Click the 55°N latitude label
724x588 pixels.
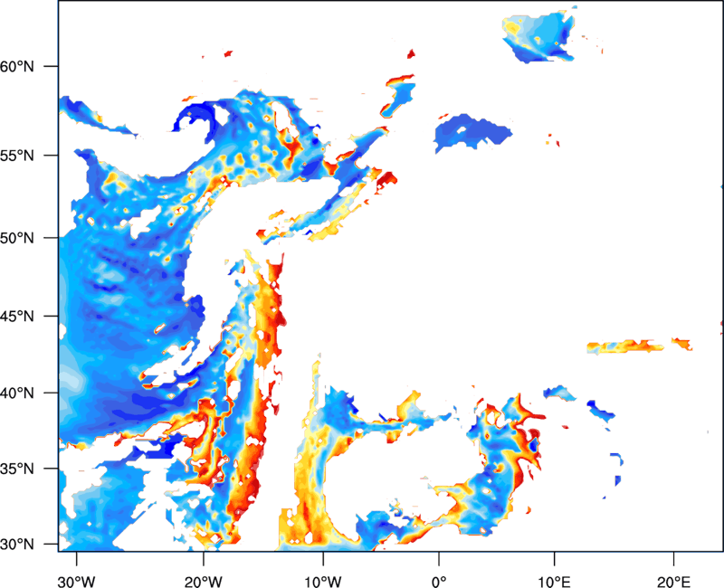tap(17, 156)
